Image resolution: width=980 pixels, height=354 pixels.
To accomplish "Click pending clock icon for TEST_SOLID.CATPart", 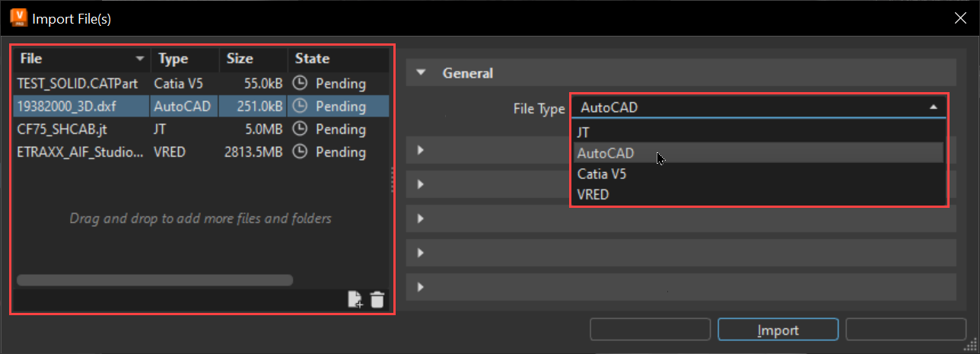I will 301,84.
